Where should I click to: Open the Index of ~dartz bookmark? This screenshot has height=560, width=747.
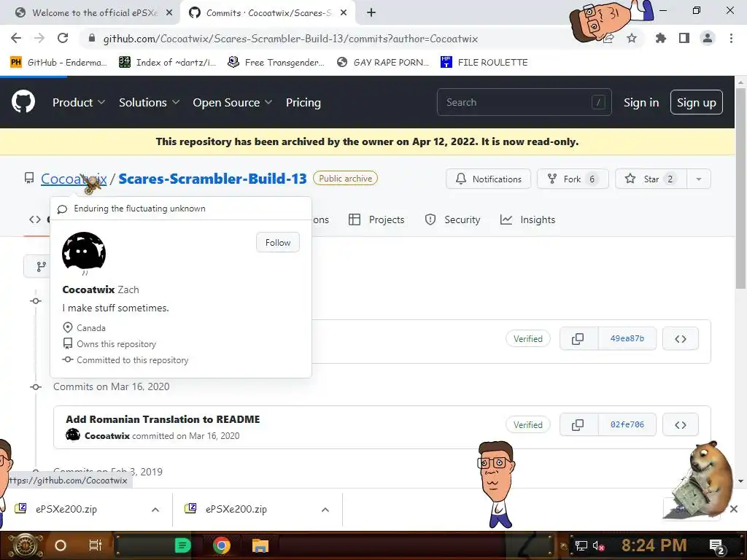(x=167, y=63)
